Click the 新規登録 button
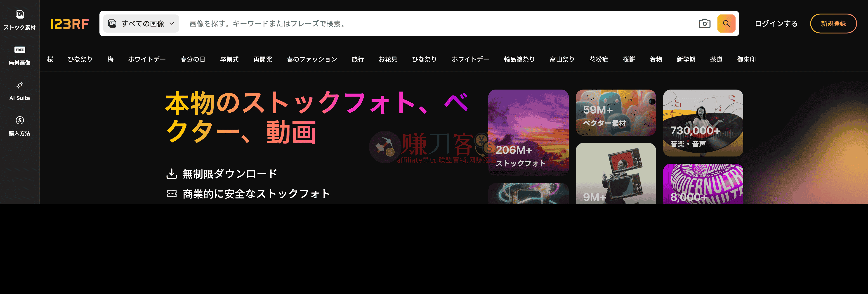868x294 pixels. click(x=833, y=24)
